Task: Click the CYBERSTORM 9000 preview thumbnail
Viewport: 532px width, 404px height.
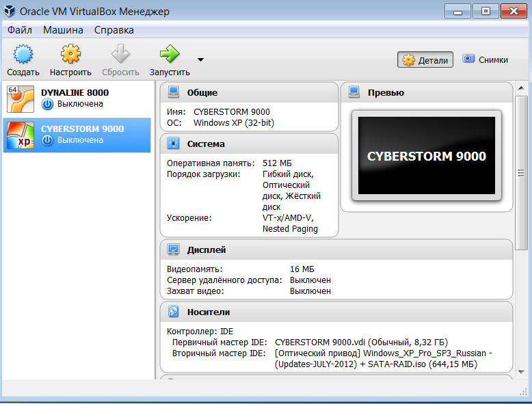Action: point(427,156)
